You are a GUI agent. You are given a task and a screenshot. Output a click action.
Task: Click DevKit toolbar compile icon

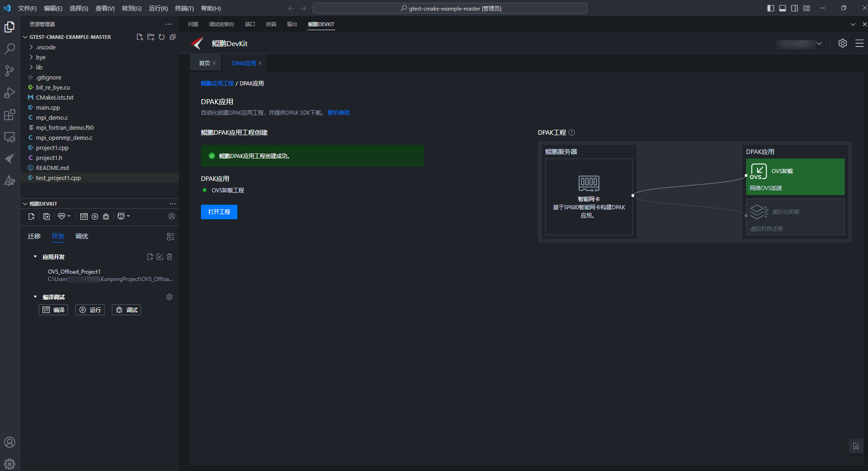84,216
